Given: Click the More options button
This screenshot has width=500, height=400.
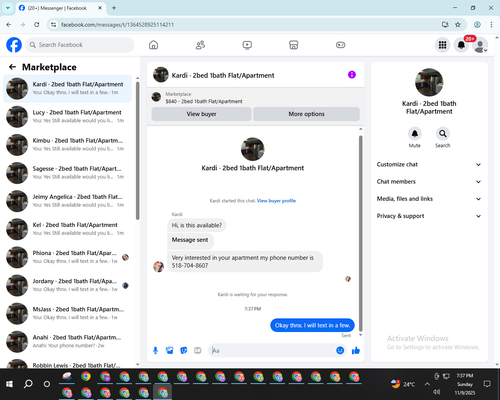Looking at the screenshot, I should [306, 114].
